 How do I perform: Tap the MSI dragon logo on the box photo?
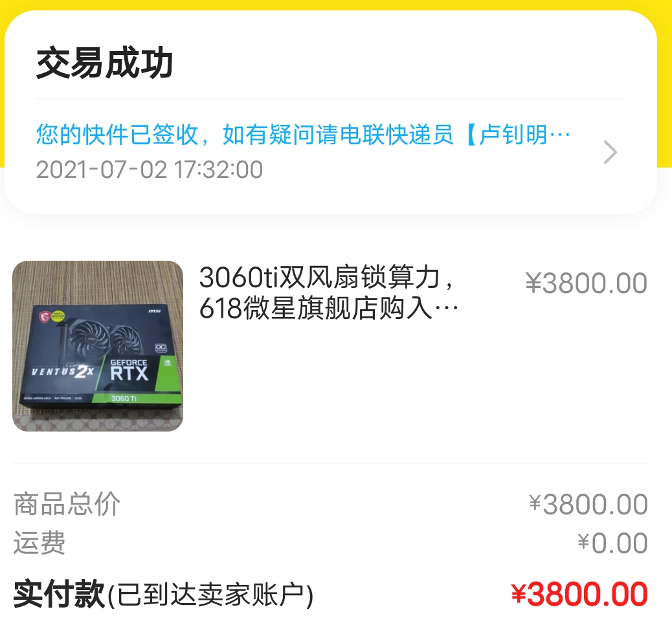[44, 316]
